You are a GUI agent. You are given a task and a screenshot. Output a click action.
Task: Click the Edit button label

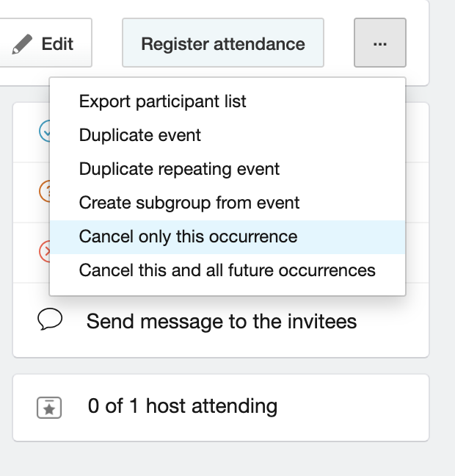coord(57,44)
